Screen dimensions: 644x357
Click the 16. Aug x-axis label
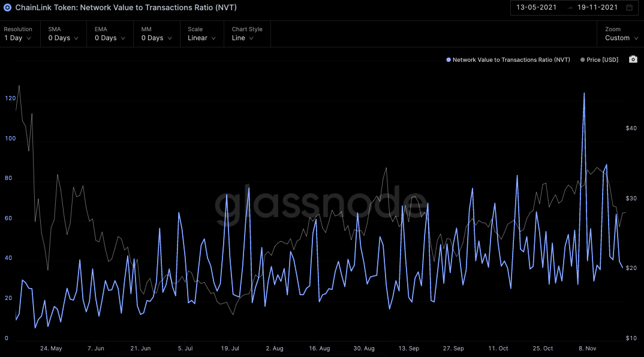tap(320, 349)
